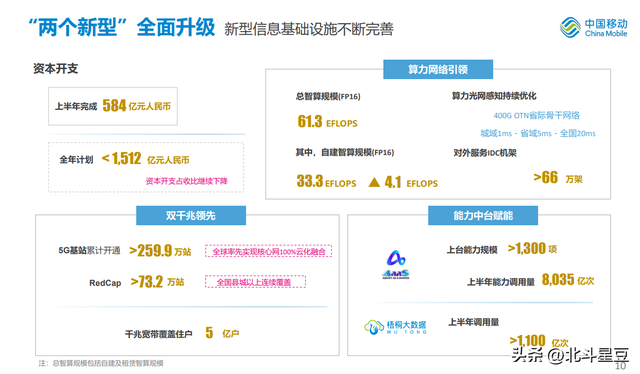640x374 pixels.
Task: Click the footnote 注：总智算规模包括自建及租赁智算规模
Action: pyautogui.click(x=101, y=363)
